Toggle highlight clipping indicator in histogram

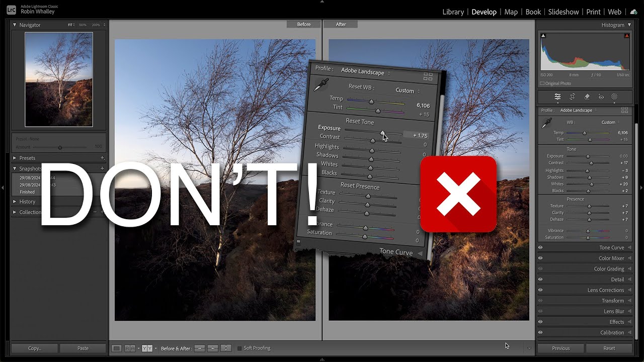(627, 36)
